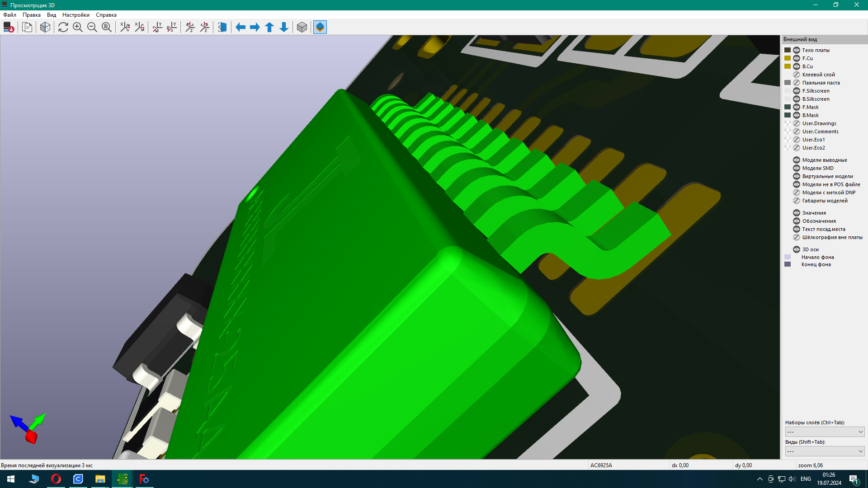Screen dimensions: 868x488
Task: Hide Модели SMD visibility eye
Action: click(797, 168)
